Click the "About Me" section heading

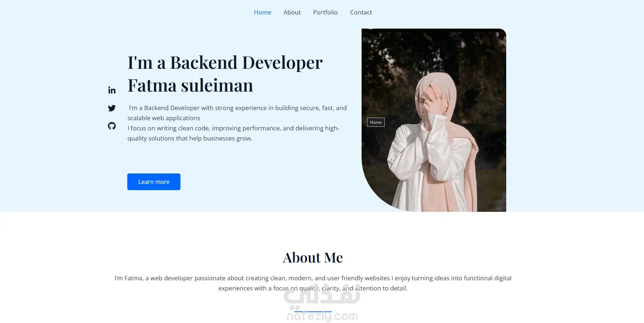[x=313, y=258]
